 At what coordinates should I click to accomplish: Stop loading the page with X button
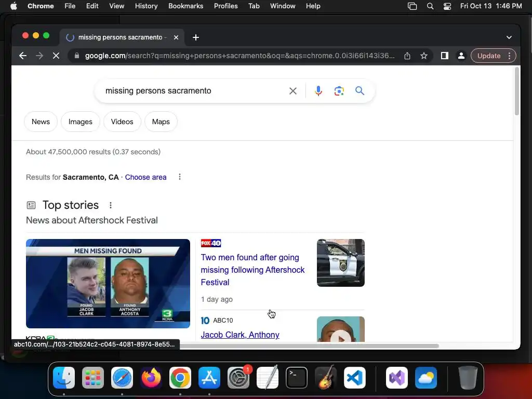pyautogui.click(x=56, y=56)
